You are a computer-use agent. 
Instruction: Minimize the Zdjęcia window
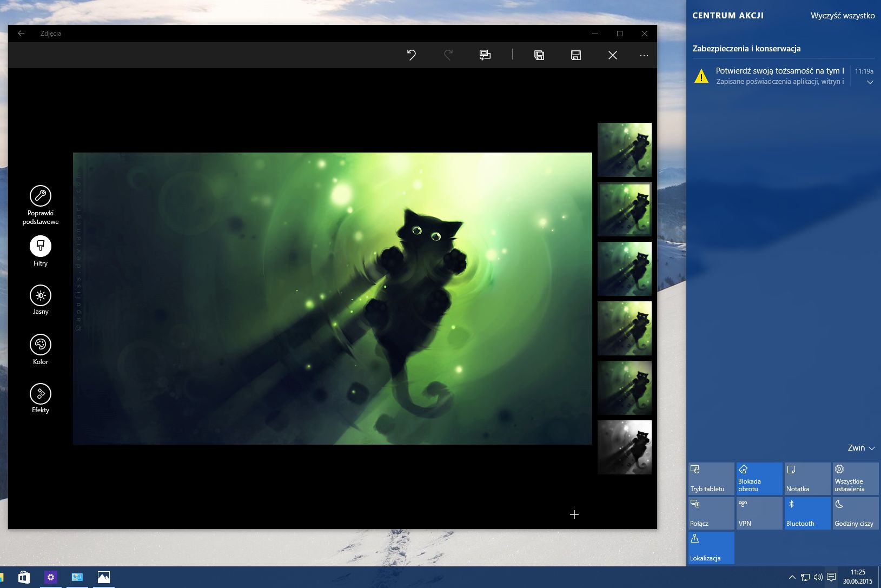tap(595, 34)
